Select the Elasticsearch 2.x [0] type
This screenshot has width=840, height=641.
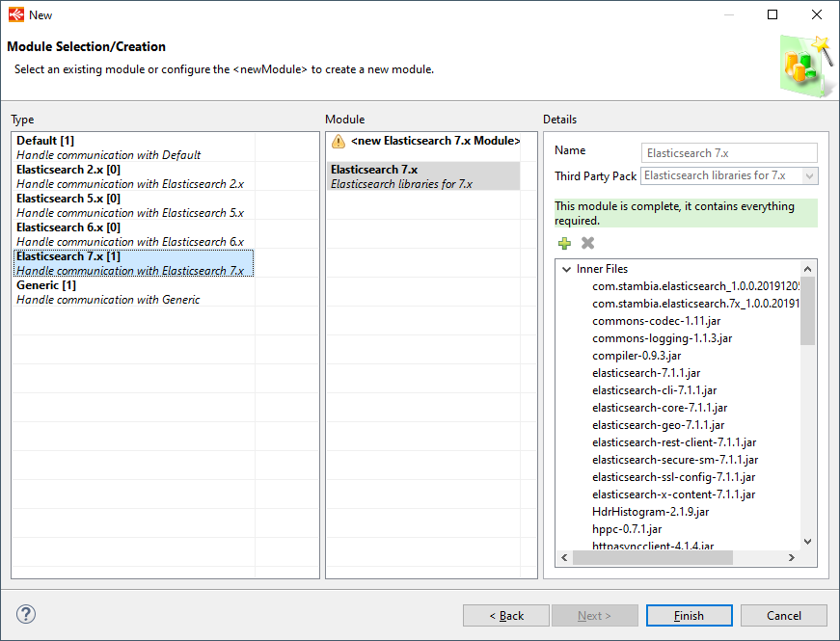(133, 176)
